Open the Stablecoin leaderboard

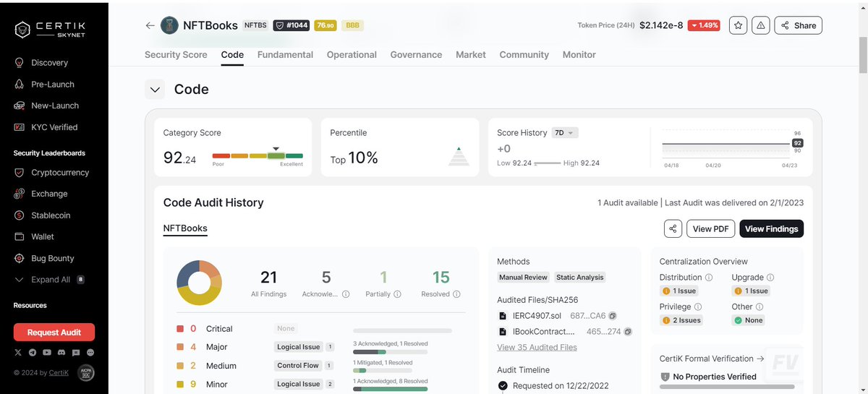pyautogui.click(x=43, y=215)
